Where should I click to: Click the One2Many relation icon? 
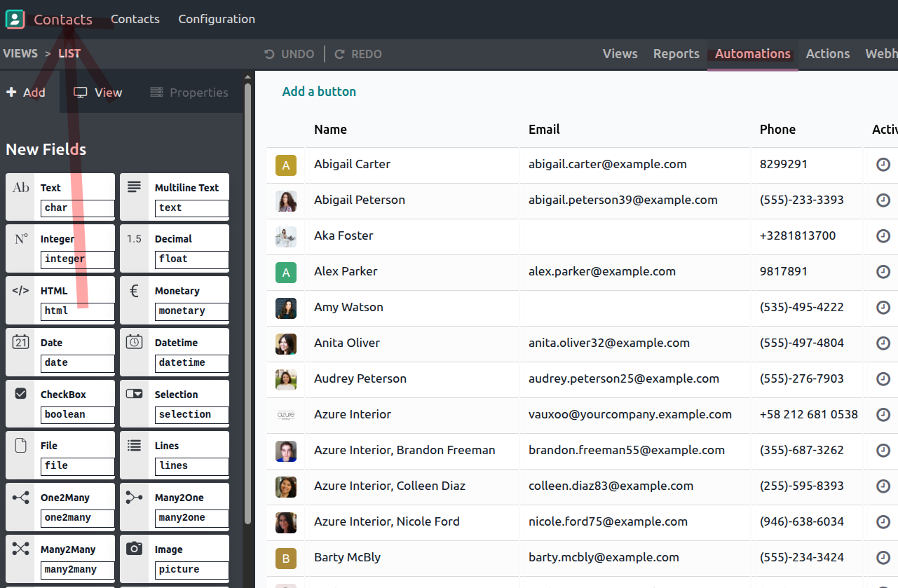tap(21, 498)
